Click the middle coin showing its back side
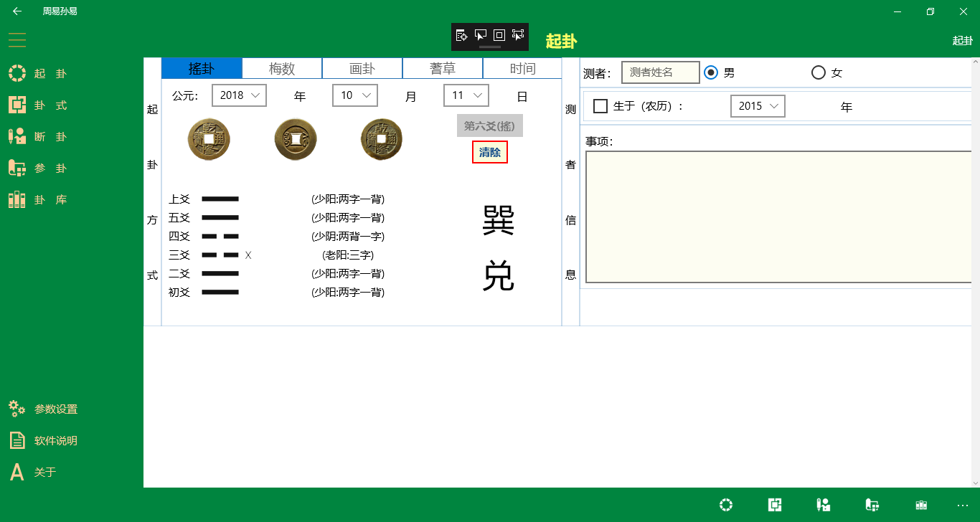The width and height of the screenshot is (980, 522). pyautogui.click(x=296, y=139)
